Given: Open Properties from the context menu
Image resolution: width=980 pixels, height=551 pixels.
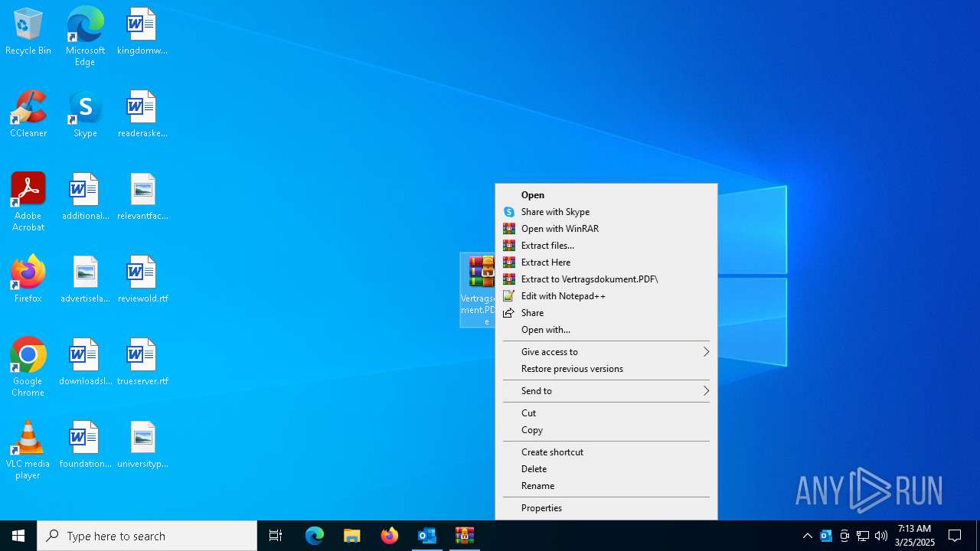Looking at the screenshot, I should (x=606, y=508).
